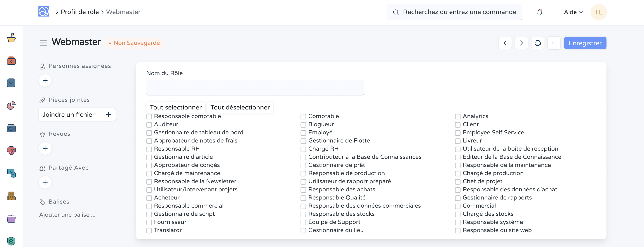
Task: Click the printer icon
Action: tap(538, 43)
